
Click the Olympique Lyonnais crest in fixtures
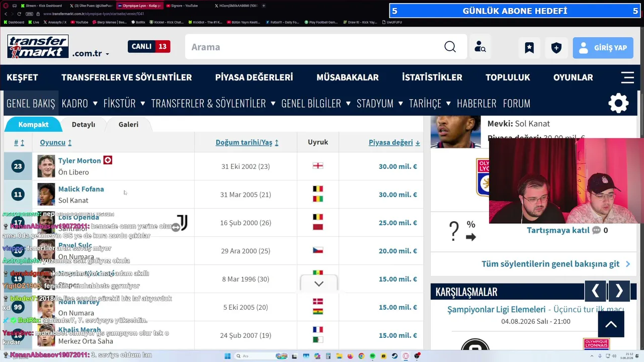596,344
